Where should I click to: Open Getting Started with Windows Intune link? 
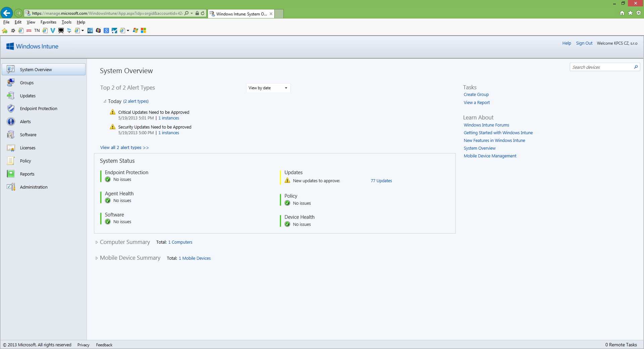[498, 133]
